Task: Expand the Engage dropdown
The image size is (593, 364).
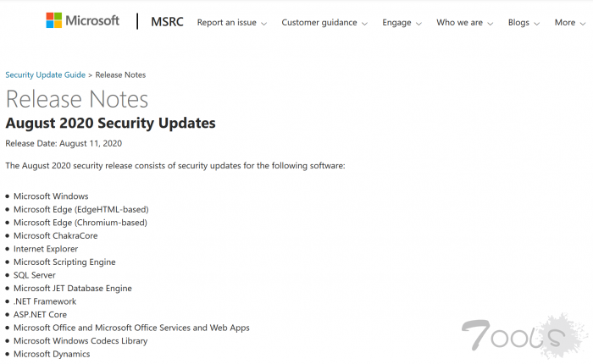Action: [402, 23]
